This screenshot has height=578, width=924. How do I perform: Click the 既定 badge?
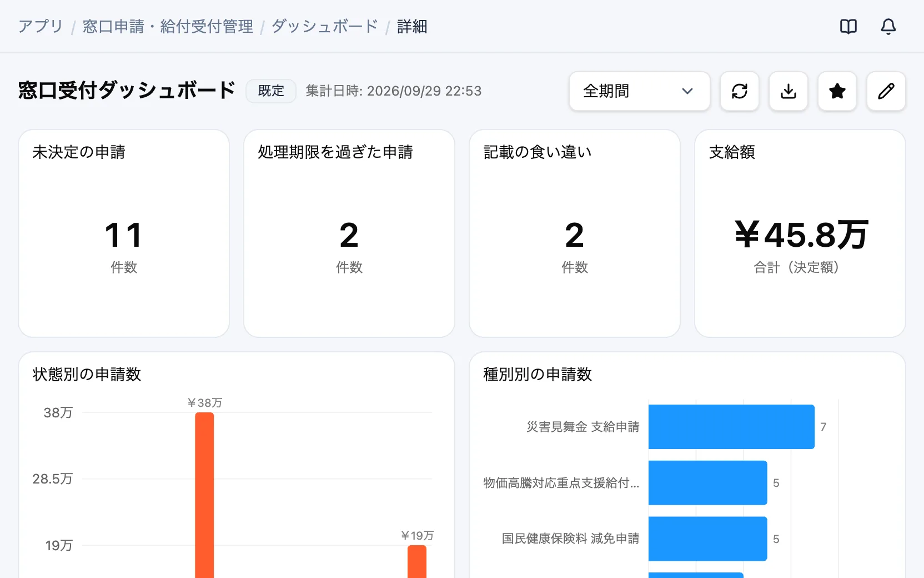(271, 91)
